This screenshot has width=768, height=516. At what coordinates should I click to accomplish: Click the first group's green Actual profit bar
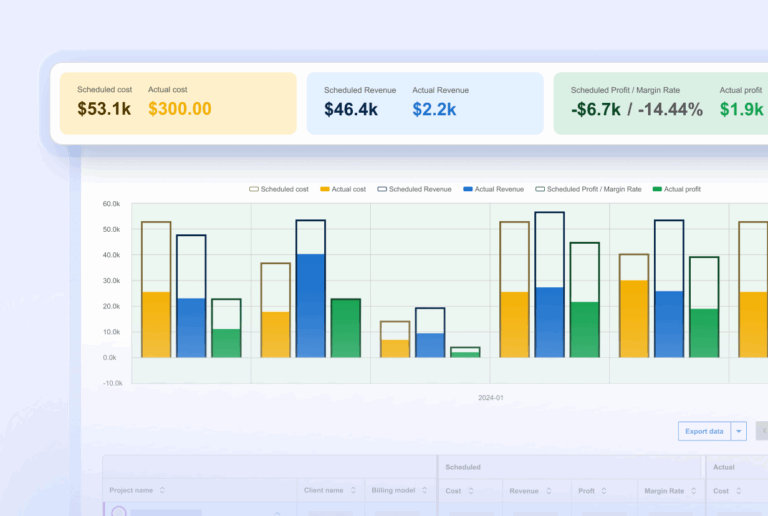[x=226, y=342]
